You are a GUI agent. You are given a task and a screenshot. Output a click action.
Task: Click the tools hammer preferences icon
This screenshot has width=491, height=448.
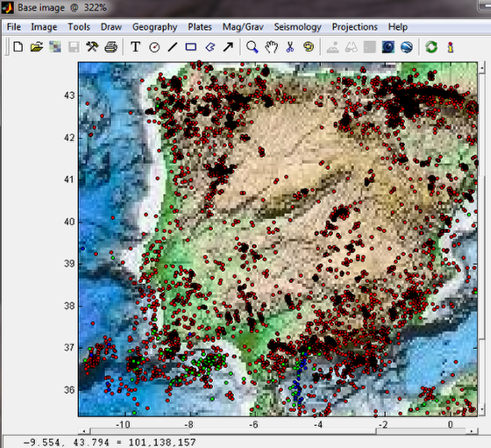[x=92, y=47]
